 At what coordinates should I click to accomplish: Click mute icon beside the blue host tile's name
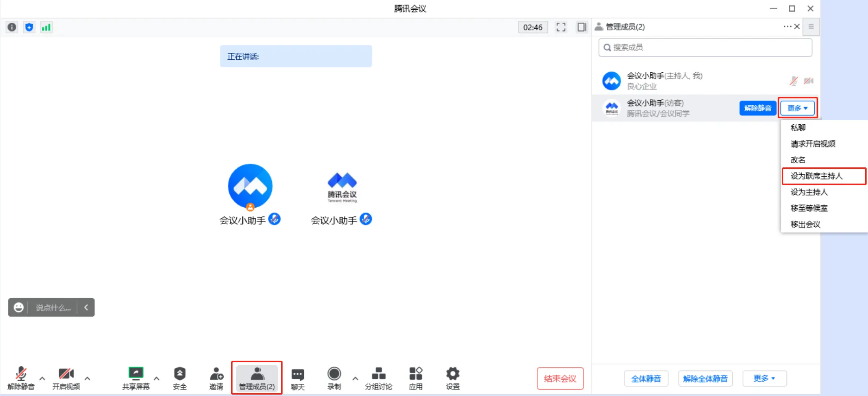click(x=274, y=219)
